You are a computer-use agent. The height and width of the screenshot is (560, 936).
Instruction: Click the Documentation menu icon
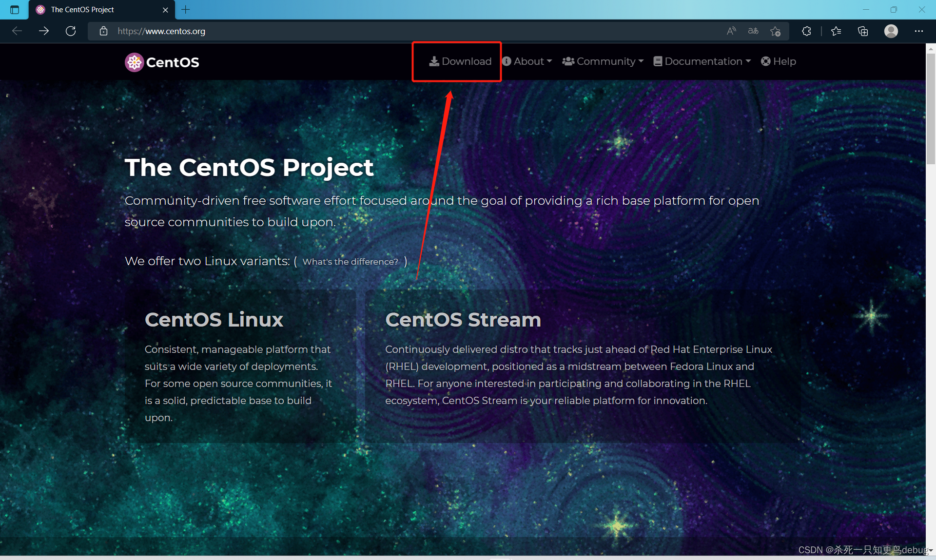(x=658, y=61)
